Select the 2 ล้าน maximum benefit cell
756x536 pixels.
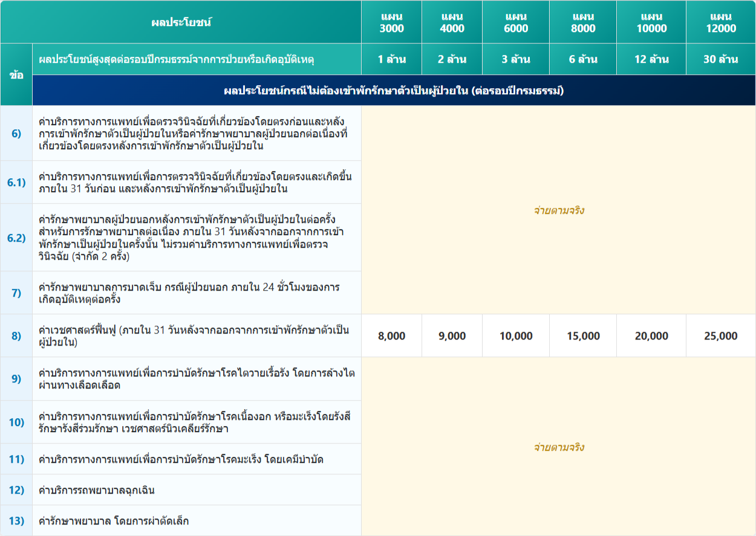[x=452, y=59]
